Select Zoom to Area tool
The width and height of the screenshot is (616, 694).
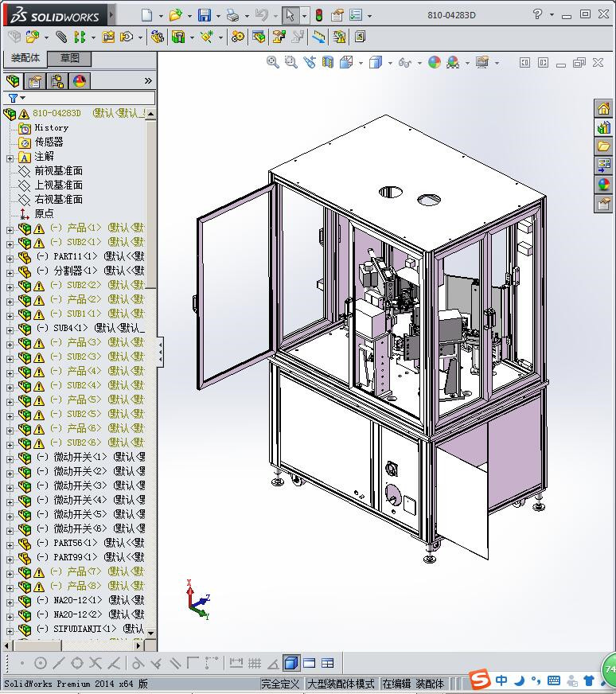(290, 62)
